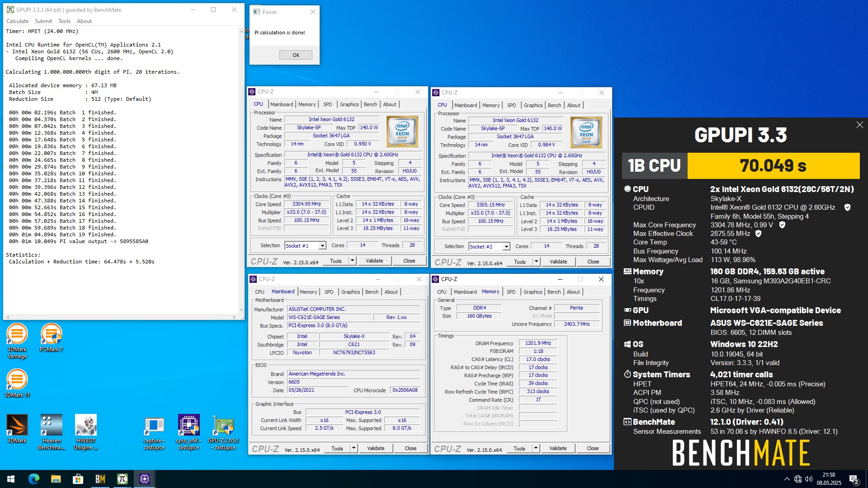Click Close button in Socket #1 CPU-Z
Viewport: 868px width, 488px height.
409,261
